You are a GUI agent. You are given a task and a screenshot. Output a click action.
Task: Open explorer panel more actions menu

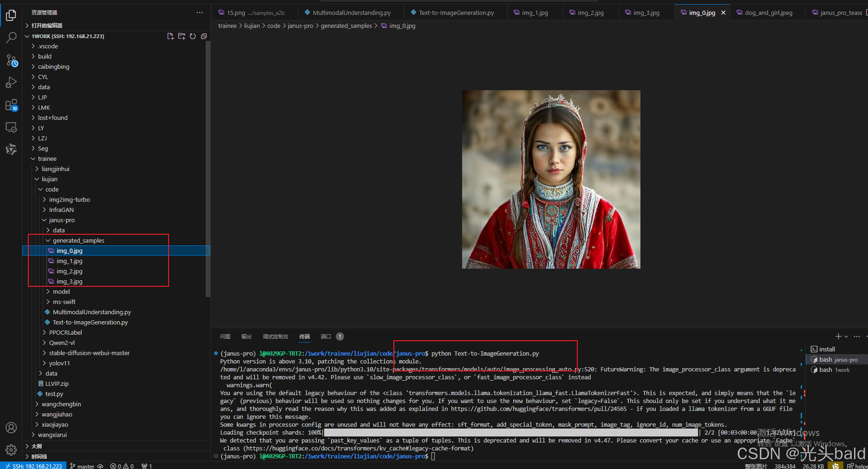[200, 13]
